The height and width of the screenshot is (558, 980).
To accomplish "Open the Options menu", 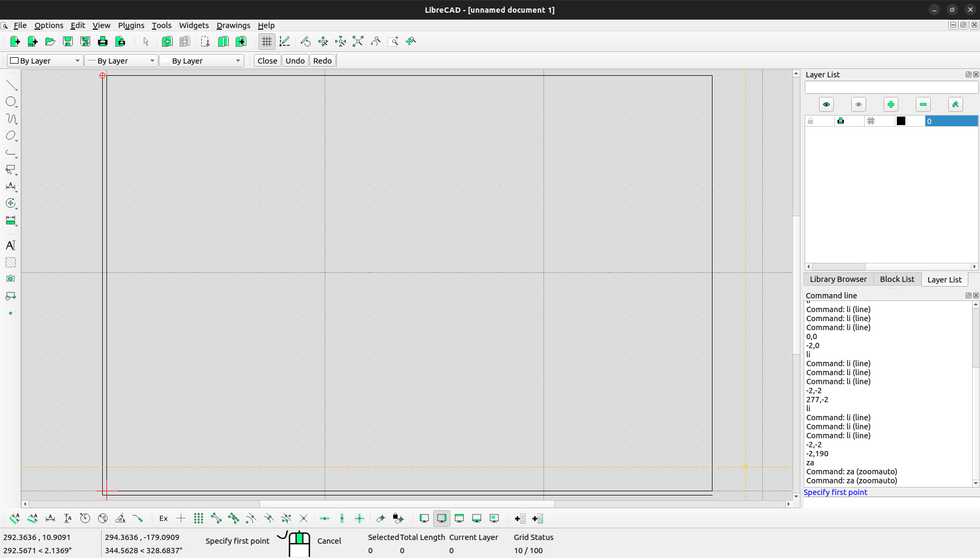I will tap(49, 25).
